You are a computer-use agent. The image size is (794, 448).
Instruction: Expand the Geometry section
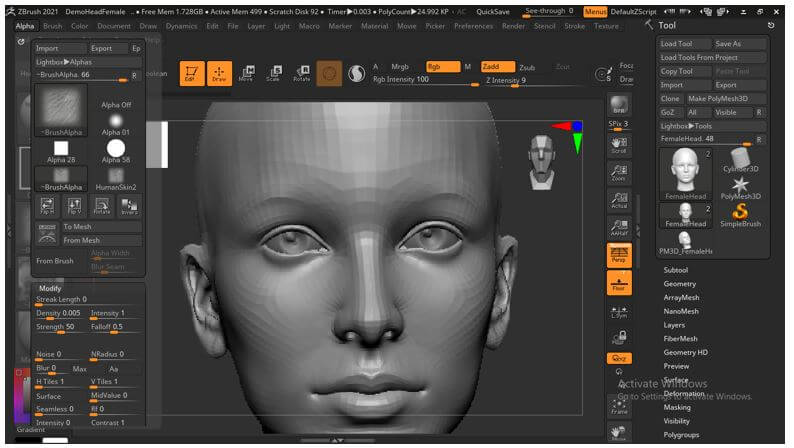(680, 284)
